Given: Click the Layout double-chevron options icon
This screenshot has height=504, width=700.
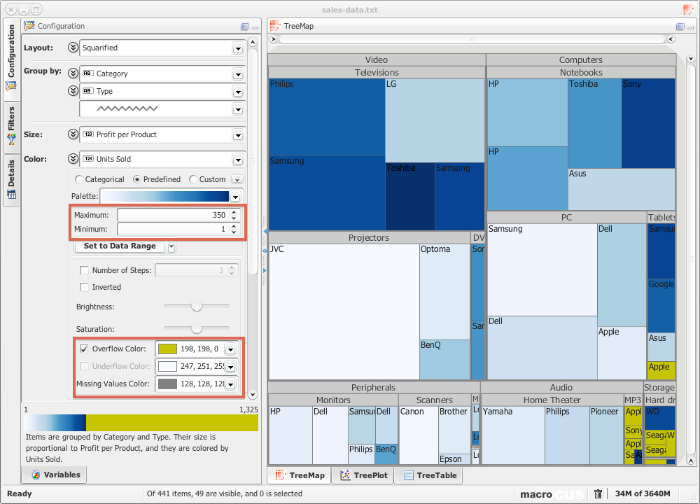Looking at the screenshot, I should 72,47.
